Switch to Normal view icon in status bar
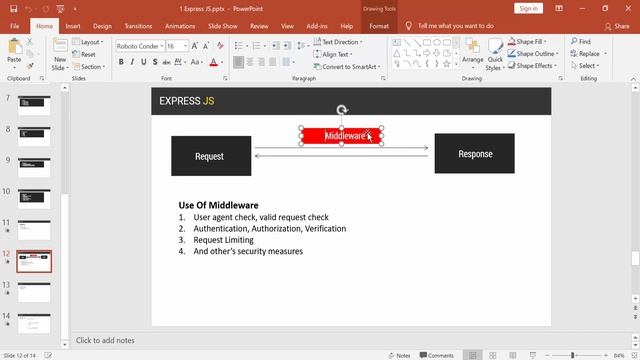640x360 pixels. click(x=472, y=356)
